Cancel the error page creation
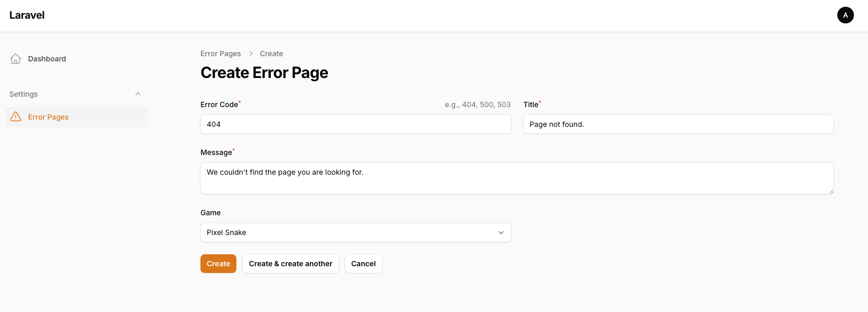 click(x=363, y=264)
